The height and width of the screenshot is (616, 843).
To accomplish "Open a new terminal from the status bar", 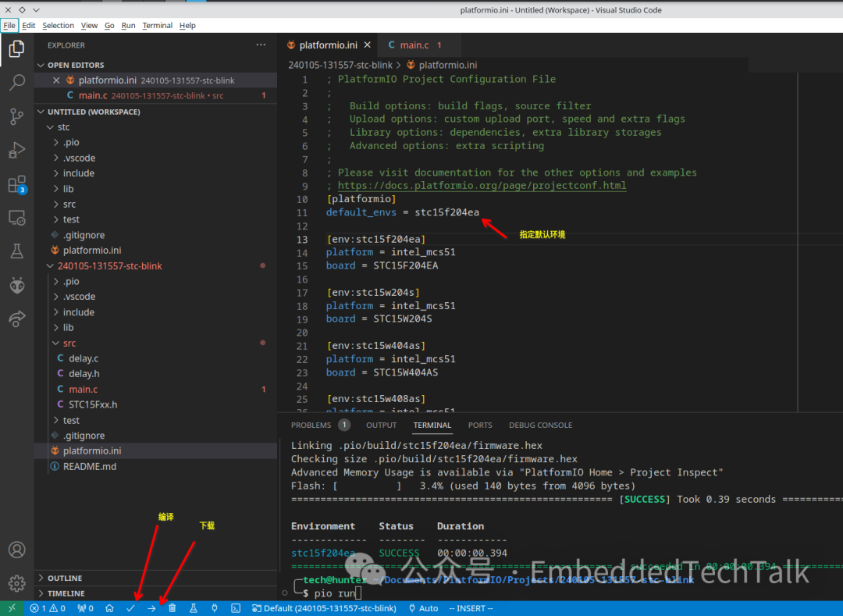I will point(236,607).
